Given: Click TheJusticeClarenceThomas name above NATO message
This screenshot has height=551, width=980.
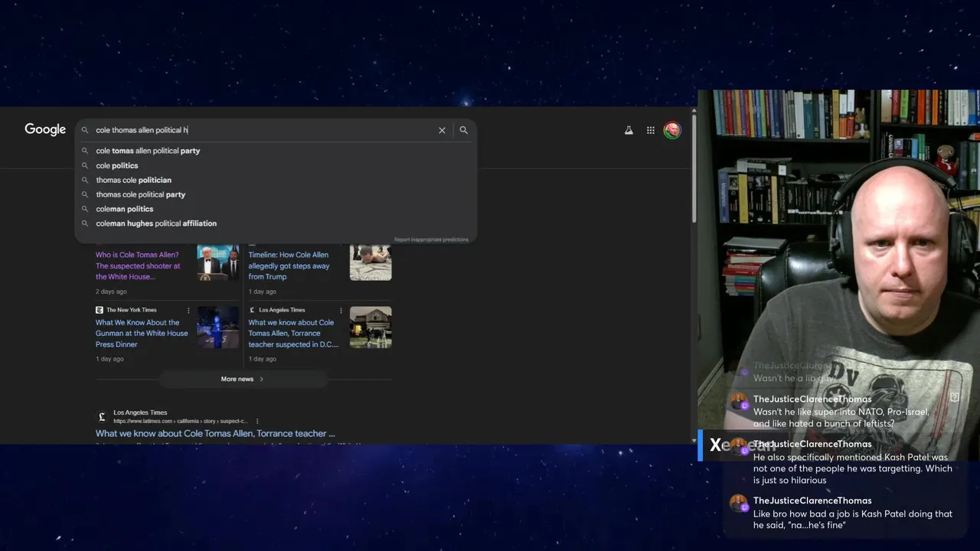Looking at the screenshot, I should pyautogui.click(x=812, y=399).
